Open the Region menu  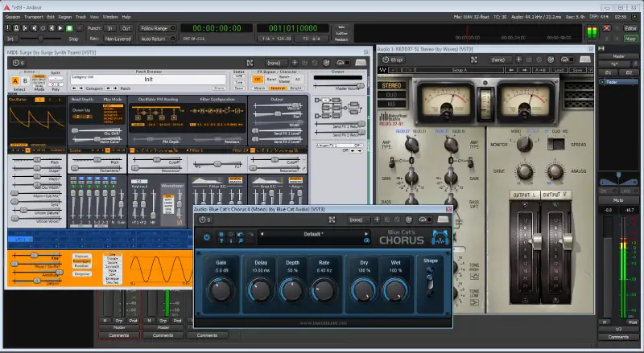coord(65,17)
